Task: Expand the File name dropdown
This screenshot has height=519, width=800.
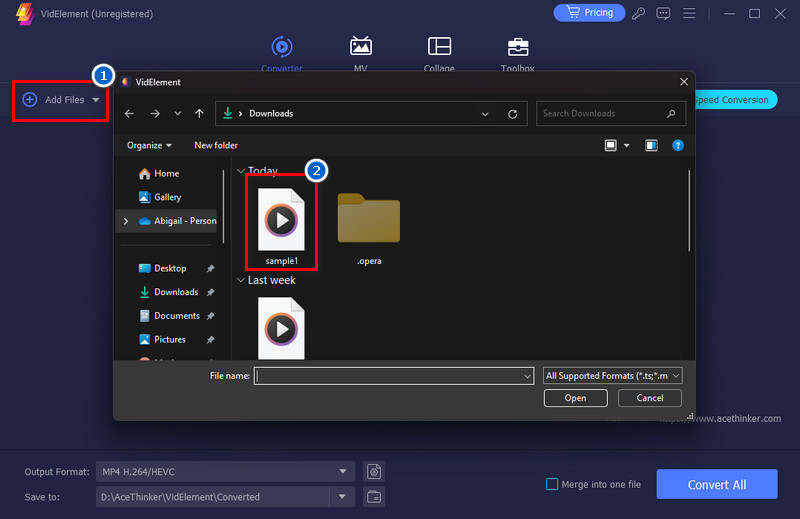Action: coord(528,376)
